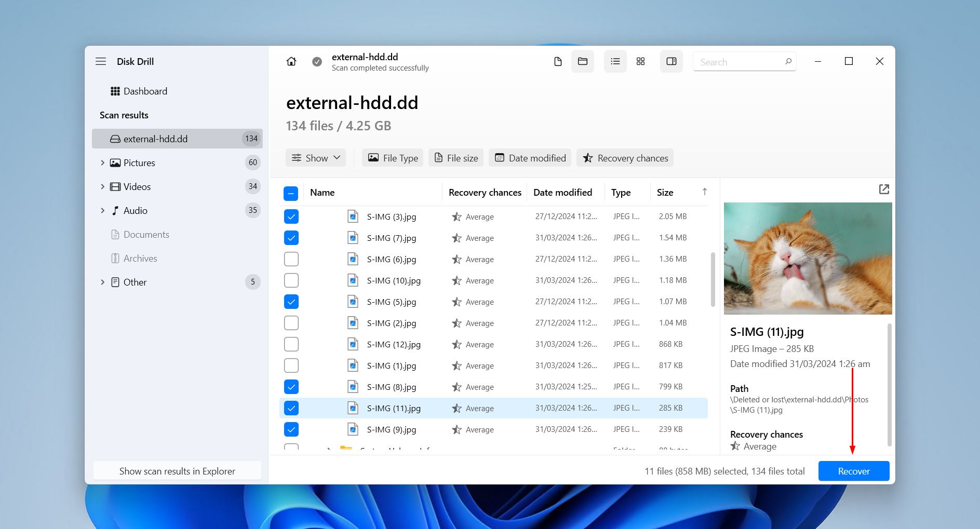This screenshot has height=529, width=980.
Task: Sort by Date modified column header
Action: pos(562,192)
